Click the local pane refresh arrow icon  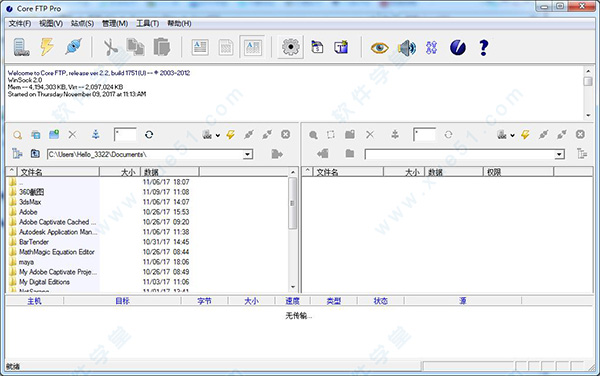(x=149, y=135)
